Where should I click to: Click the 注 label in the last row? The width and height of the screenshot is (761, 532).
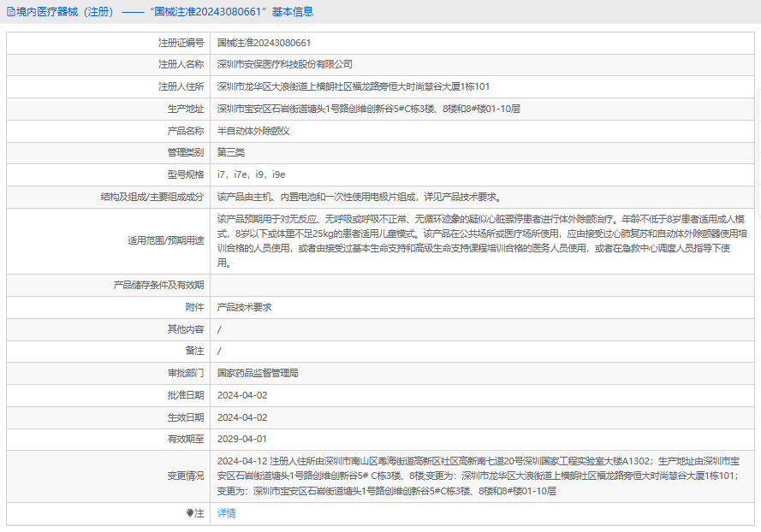199,513
